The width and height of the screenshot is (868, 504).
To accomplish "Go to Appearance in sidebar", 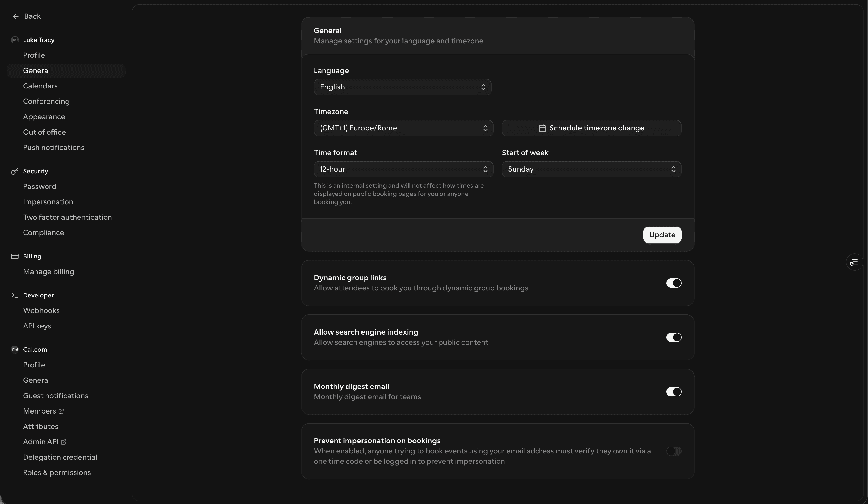I will pos(44,117).
